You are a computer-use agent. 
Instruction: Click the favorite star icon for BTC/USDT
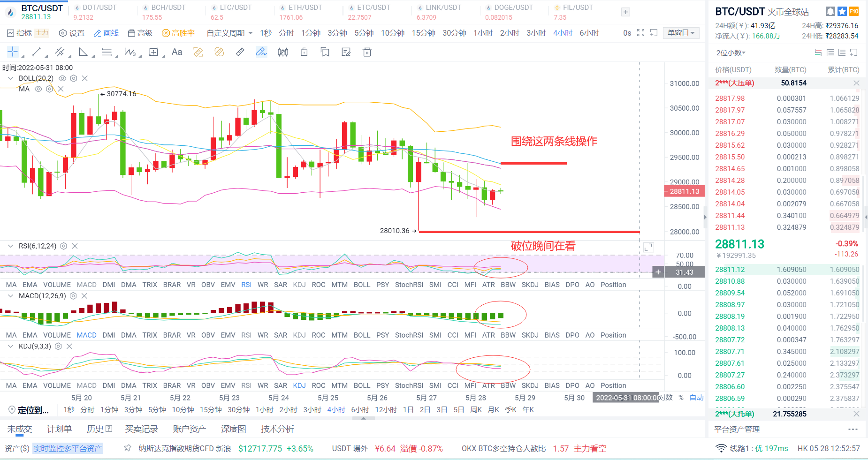click(842, 11)
